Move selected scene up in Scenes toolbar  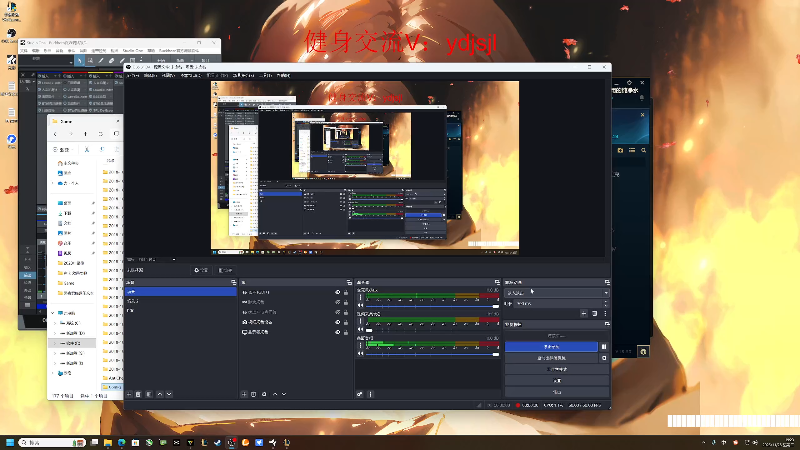(x=160, y=394)
